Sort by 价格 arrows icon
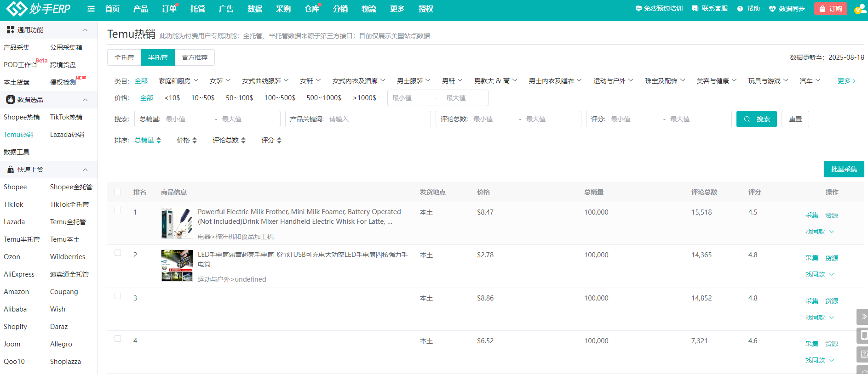Viewport: 868px width, 374px height. click(195, 141)
